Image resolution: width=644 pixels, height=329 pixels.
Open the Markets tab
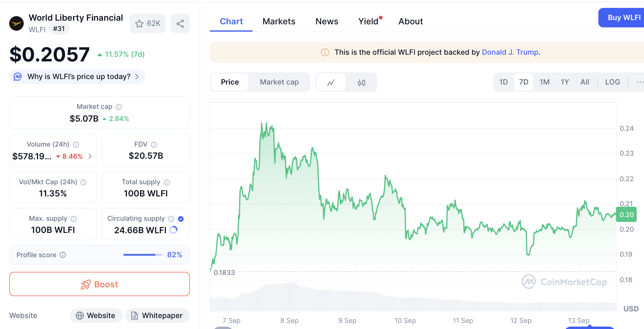pyautogui.click(x=279, y=21)
